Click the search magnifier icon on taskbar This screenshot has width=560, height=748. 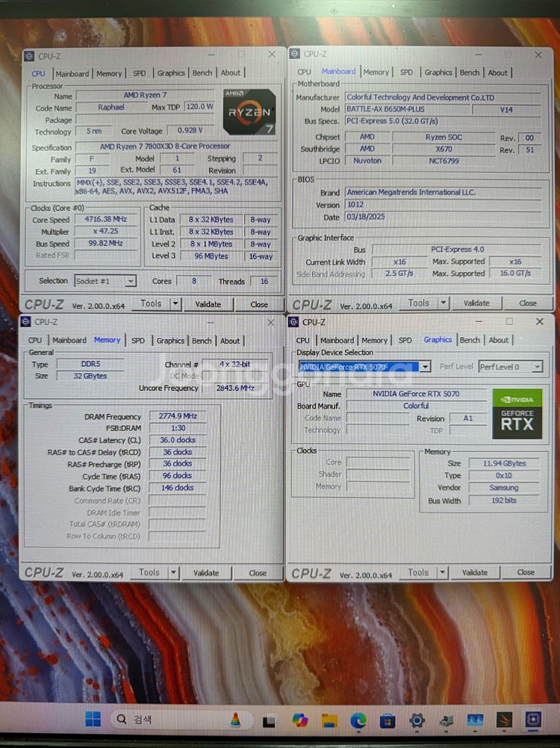[122, 719]
